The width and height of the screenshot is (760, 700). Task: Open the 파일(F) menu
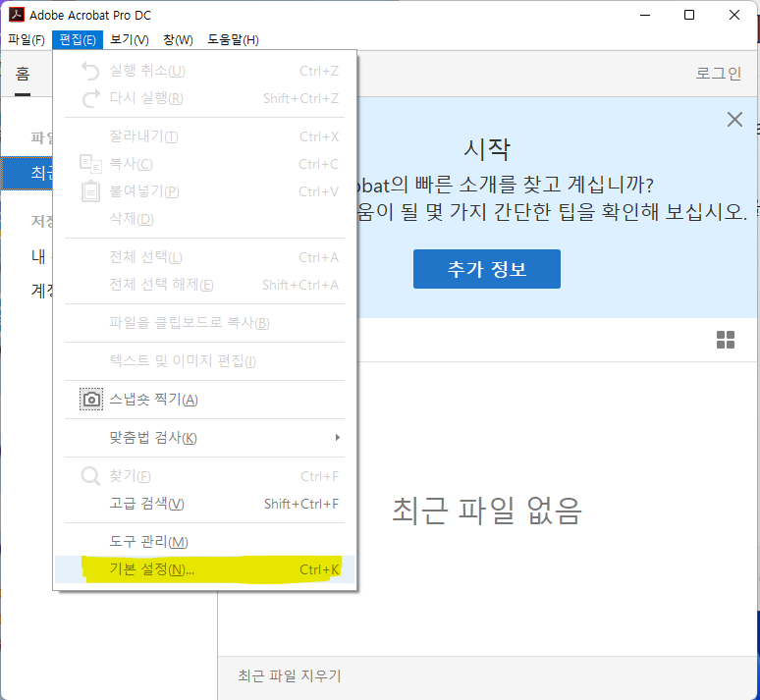pyautogui.click(x=27, y=39)
